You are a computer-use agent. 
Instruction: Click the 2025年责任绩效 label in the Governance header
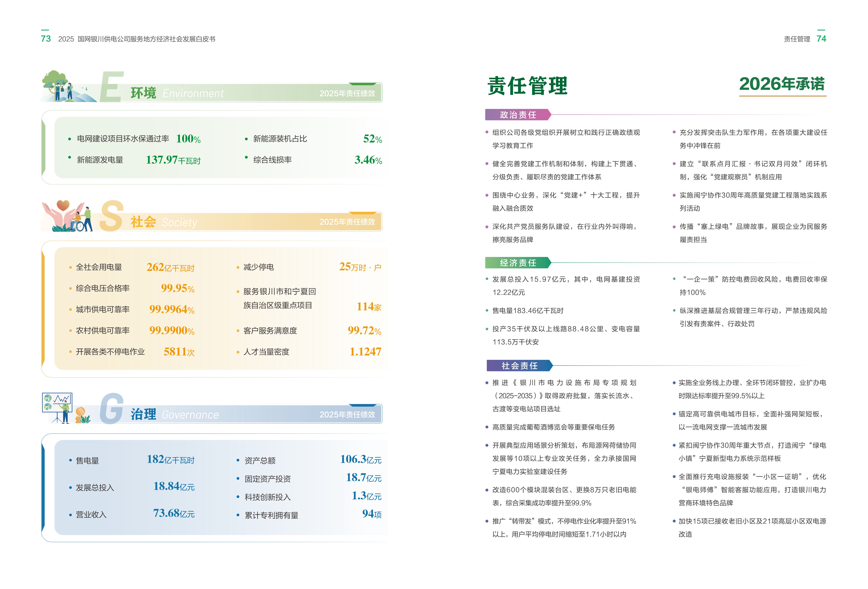pos(347,415)
